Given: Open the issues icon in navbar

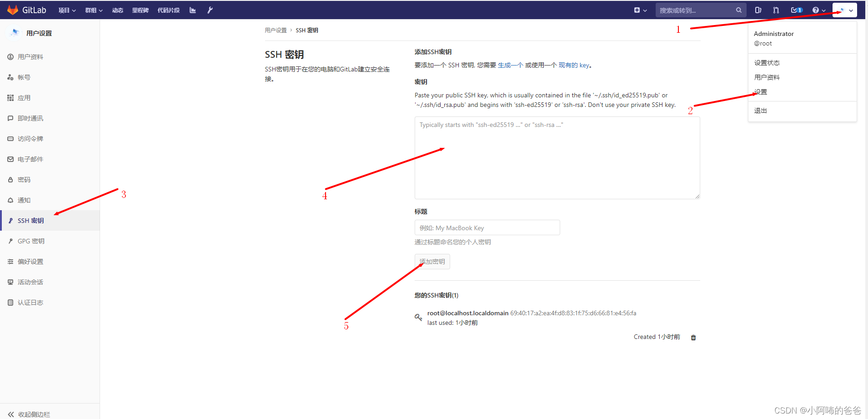Looking at the screenshot, I should [x=758, y=10].
